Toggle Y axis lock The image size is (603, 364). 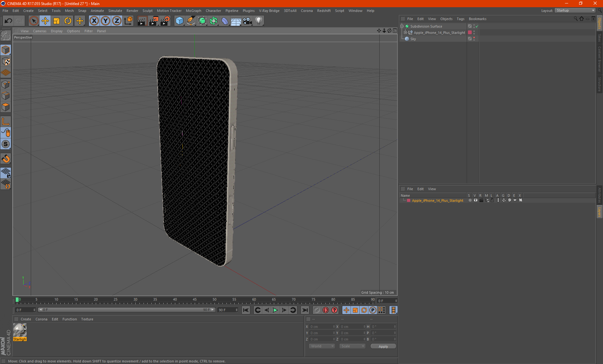point(106,21)
